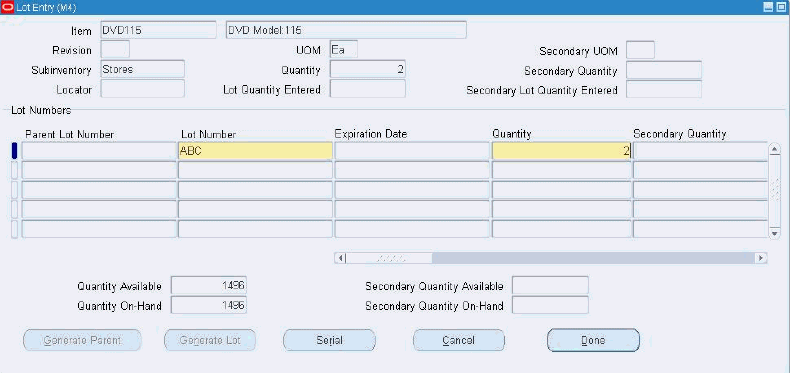790x373 pixels.
Task: Click the fifth row Parent Lot Number cell
Action: (99, 229)
